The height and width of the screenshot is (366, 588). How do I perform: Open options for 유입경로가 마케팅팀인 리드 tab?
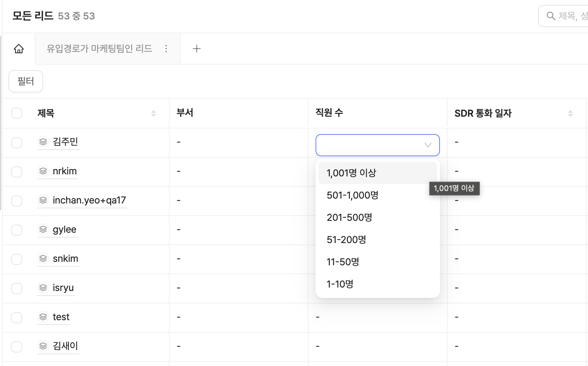[166, 49]
